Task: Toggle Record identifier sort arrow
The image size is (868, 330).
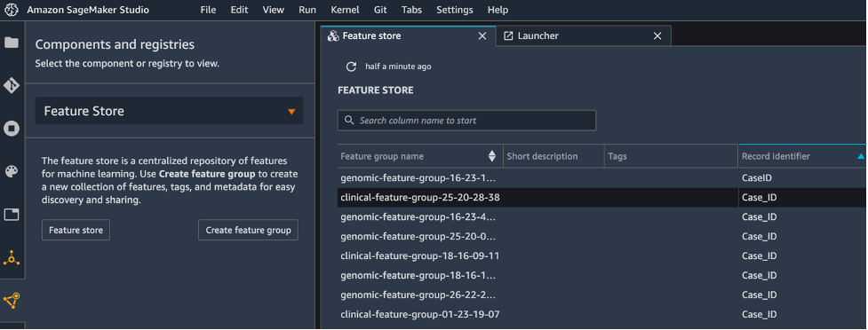Action: tap(860, 156)
